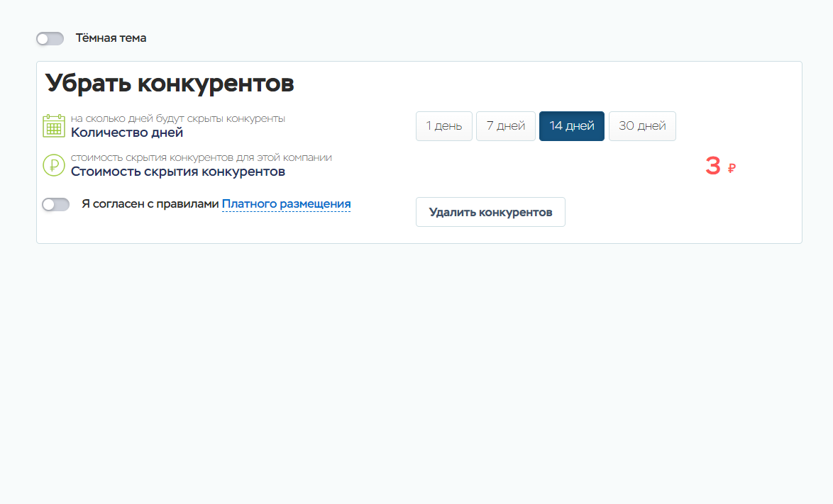Pick the 30 дней duration
Image resolution: width=833 pixels, height=504 pixels.
[x=642, y=126]
